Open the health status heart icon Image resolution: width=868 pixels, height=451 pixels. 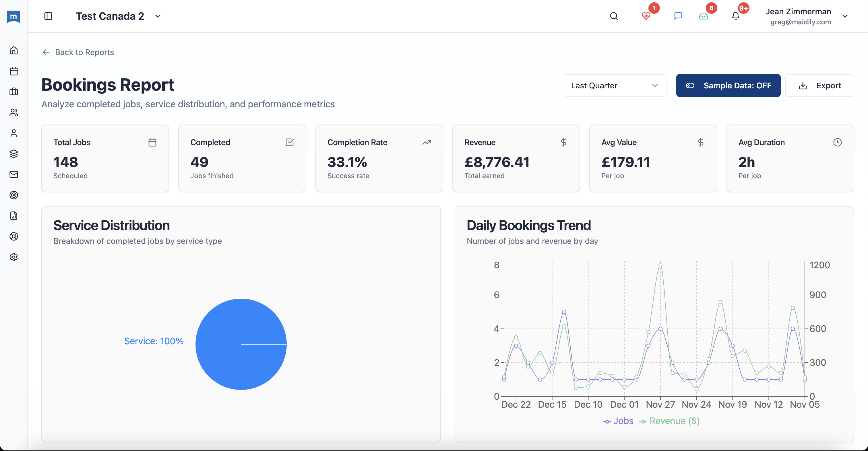tap(646, 16)
